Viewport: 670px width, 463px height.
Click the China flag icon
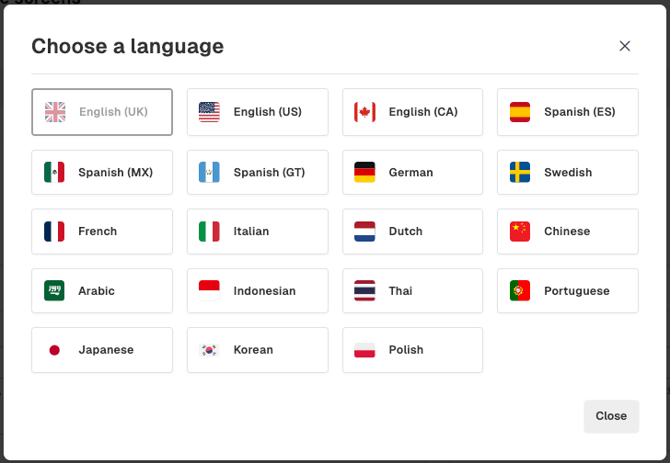[520, 231]
